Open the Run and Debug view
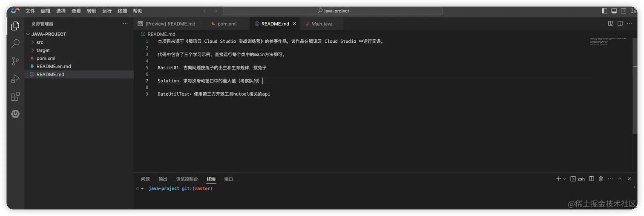644x216 pixels. (15, 79)
